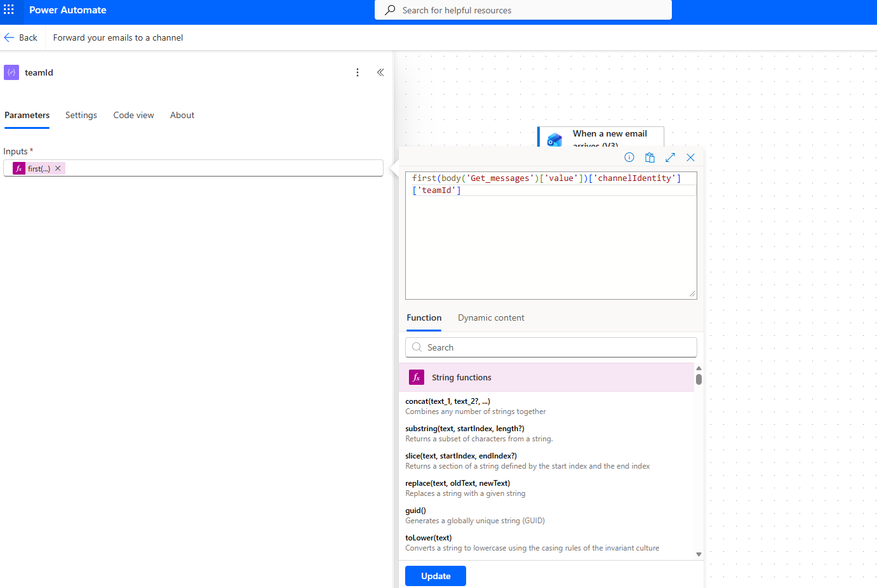Collapse the teamId parameters panel

tap(380, 72)
